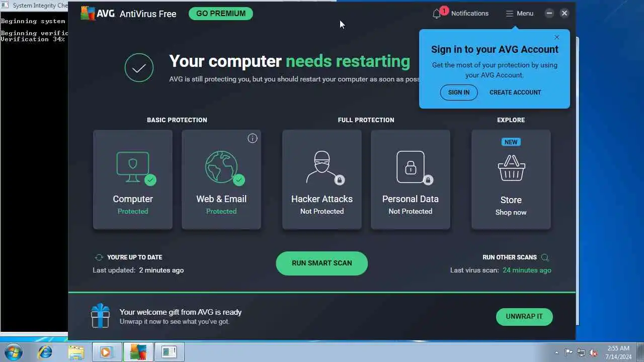
Task: Click the console window taskbar icon
Action: pos(169,352)
